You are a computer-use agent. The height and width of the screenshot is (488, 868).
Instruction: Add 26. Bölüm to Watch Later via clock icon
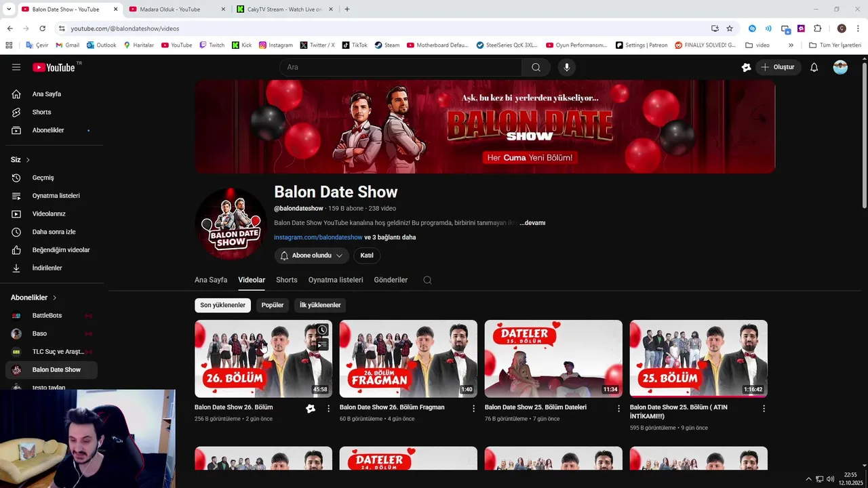click(x=323, y=330)
